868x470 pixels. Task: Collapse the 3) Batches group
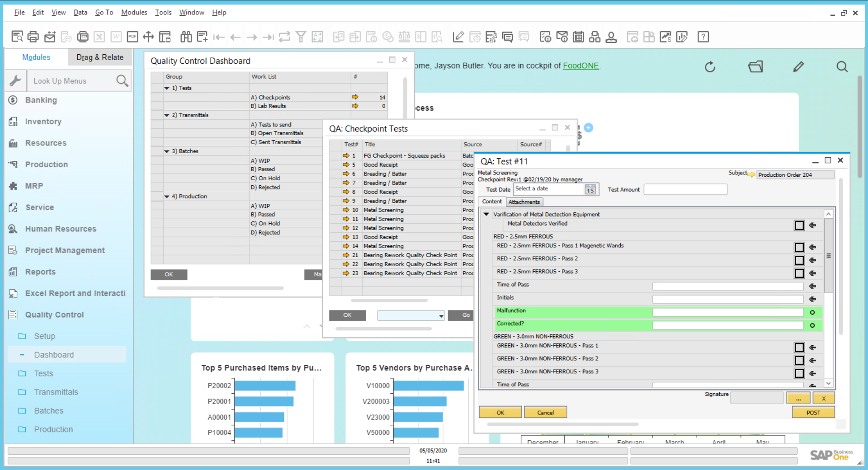pos(167,151)
